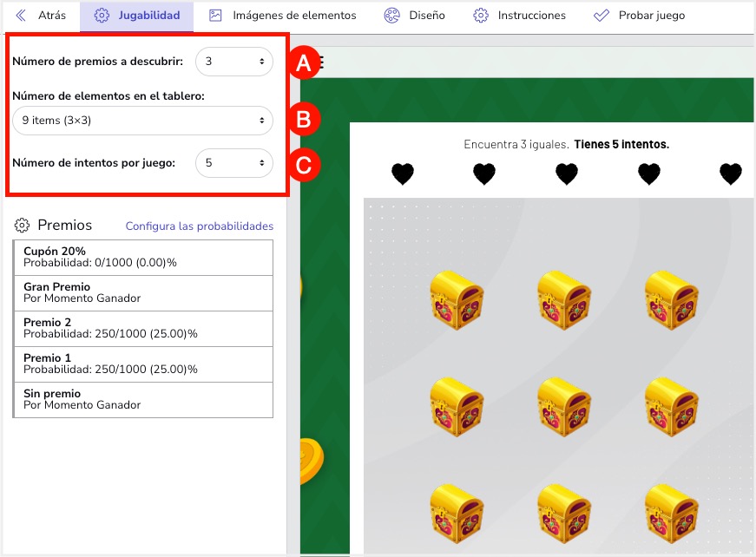This screenshot has width=756, height=557.
Task: Select the Gran Premio prize row
Action: pos(143,293)
